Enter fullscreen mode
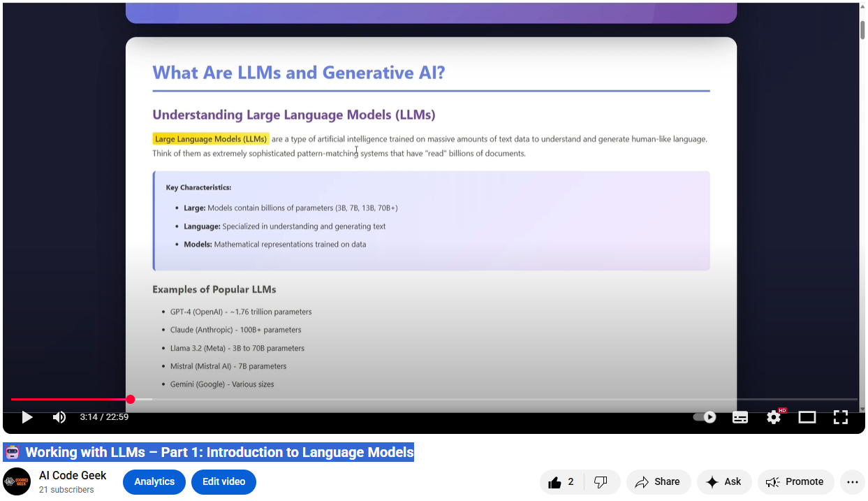This screenshot has height=501, width=868. pyautogui.click(x=841, y=417)
